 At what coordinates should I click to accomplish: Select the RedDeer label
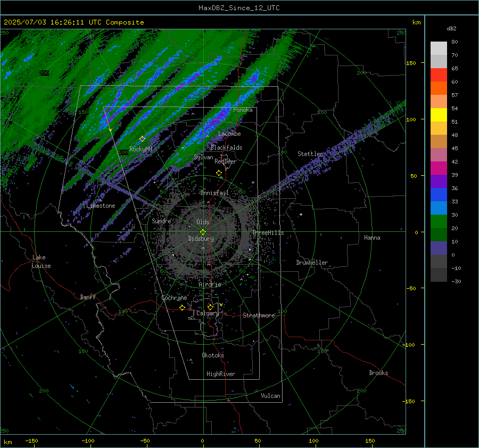226,161
